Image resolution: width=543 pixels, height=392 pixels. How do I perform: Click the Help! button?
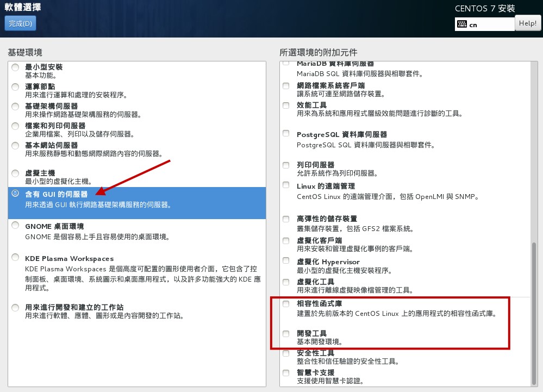tap(527, 23)
